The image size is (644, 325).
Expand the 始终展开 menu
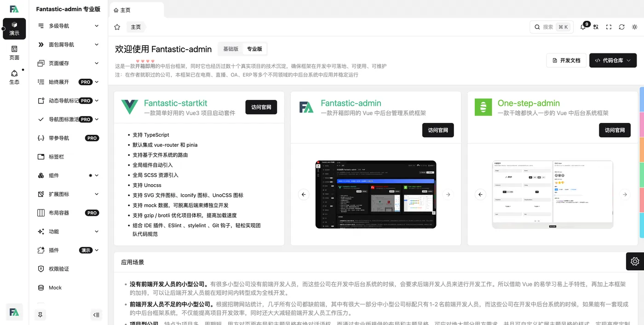69,82
